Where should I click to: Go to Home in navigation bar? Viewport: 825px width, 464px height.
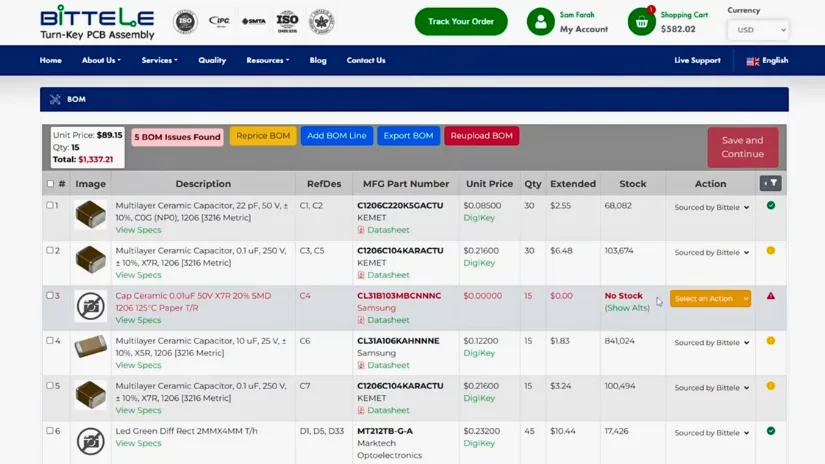click(51, 60)
